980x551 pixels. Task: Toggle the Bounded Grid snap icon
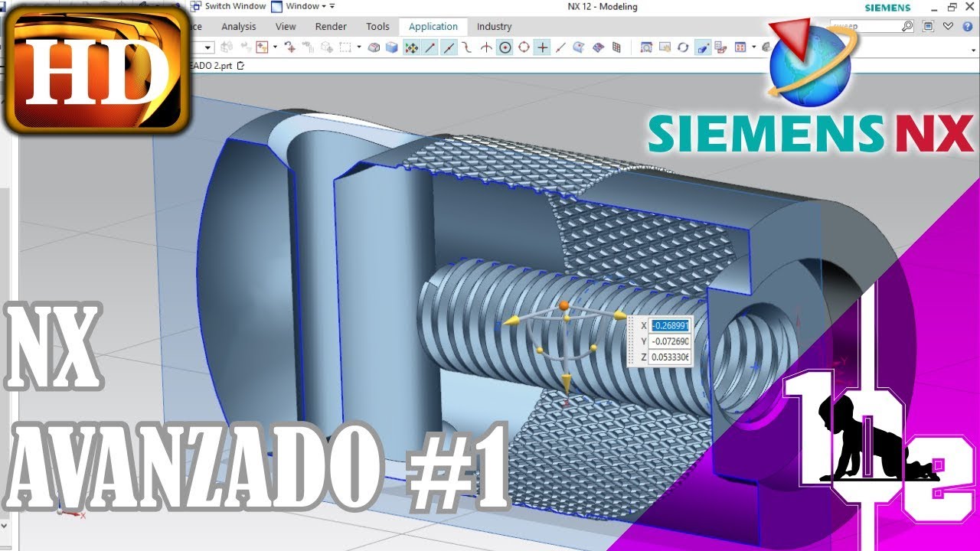coord(616,47)
